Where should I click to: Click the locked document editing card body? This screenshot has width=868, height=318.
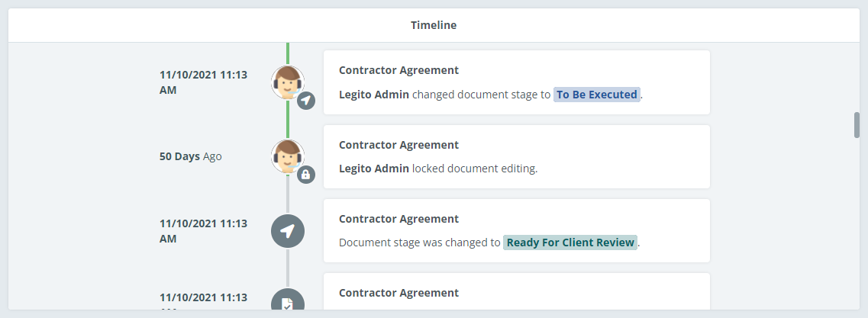click(517, 156)
